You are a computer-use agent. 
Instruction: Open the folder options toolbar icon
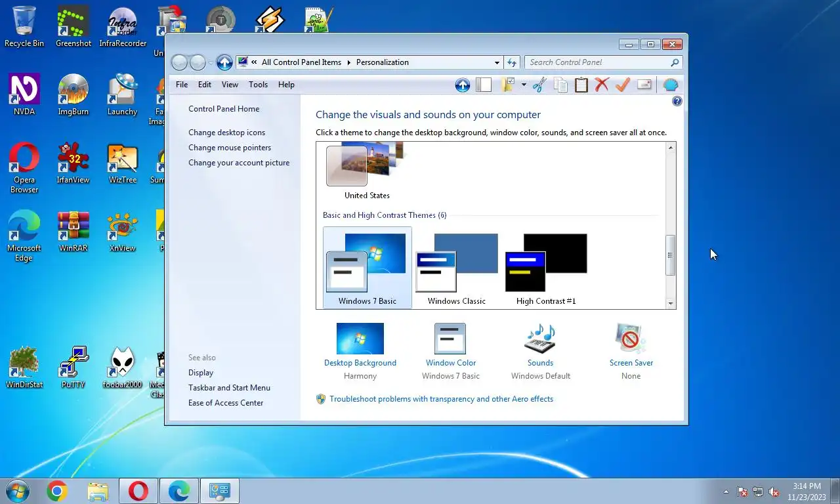pos(508,85)
